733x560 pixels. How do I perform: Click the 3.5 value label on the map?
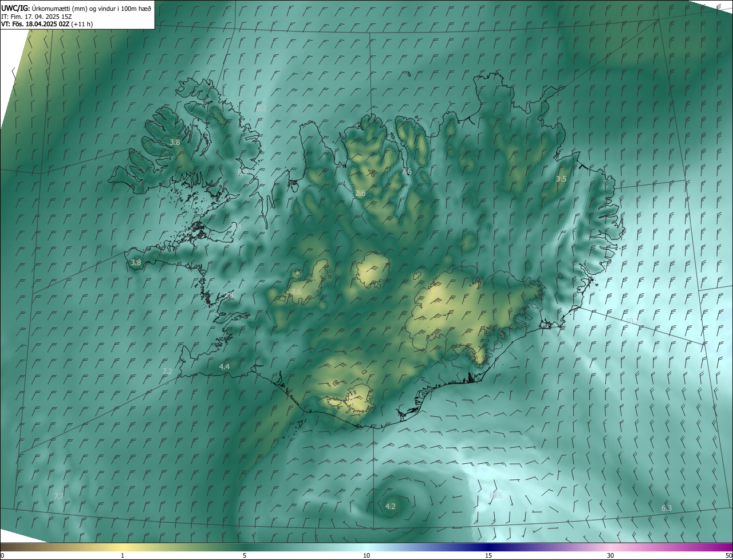click(561, 179)
